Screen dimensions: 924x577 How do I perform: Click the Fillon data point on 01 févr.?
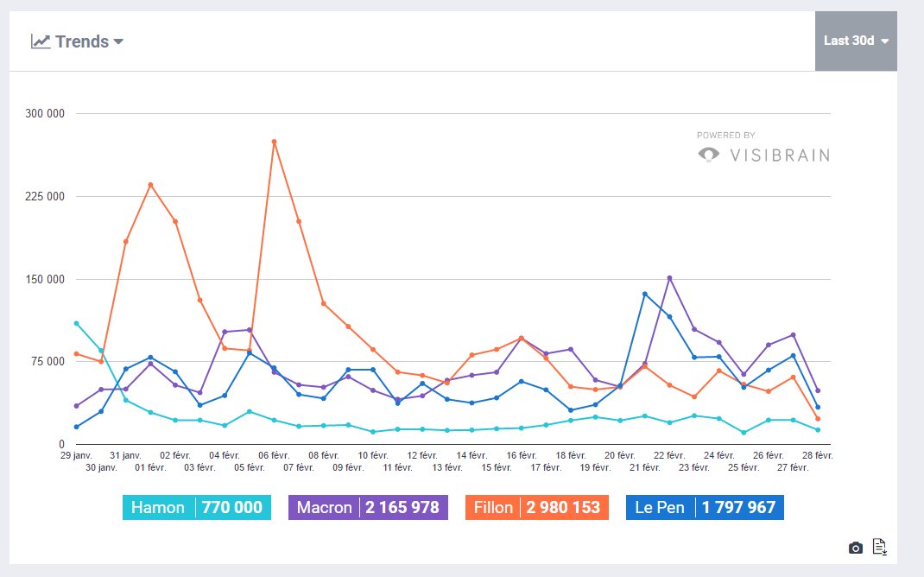(151, 185)
